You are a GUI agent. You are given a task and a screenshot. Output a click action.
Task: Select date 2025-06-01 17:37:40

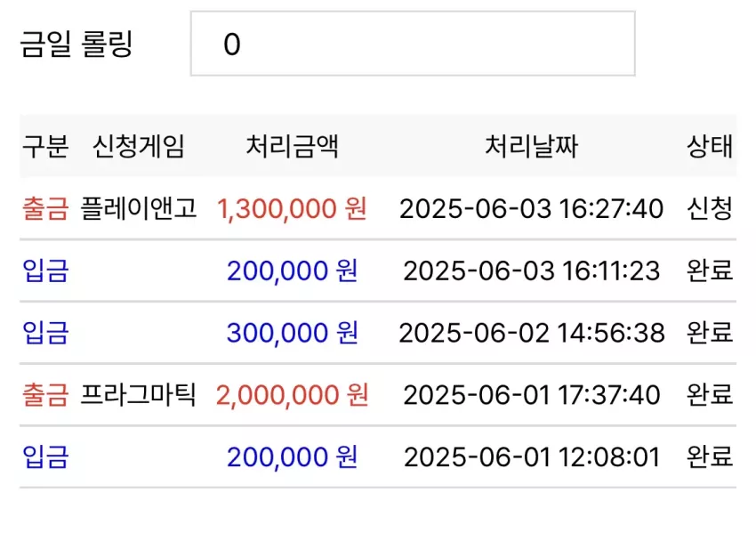point(531,395)
